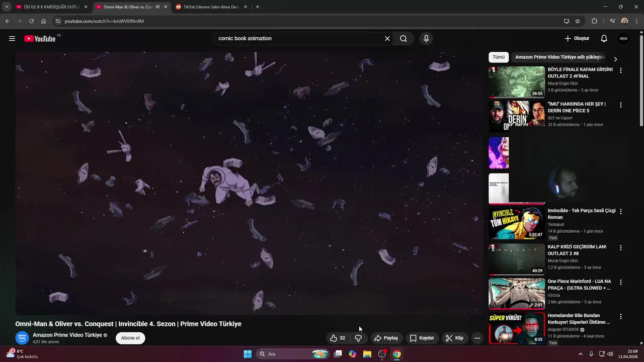Select Amazon Prime Video Türkiye filter chip
644x362 pixels.
tap(559, 57)
